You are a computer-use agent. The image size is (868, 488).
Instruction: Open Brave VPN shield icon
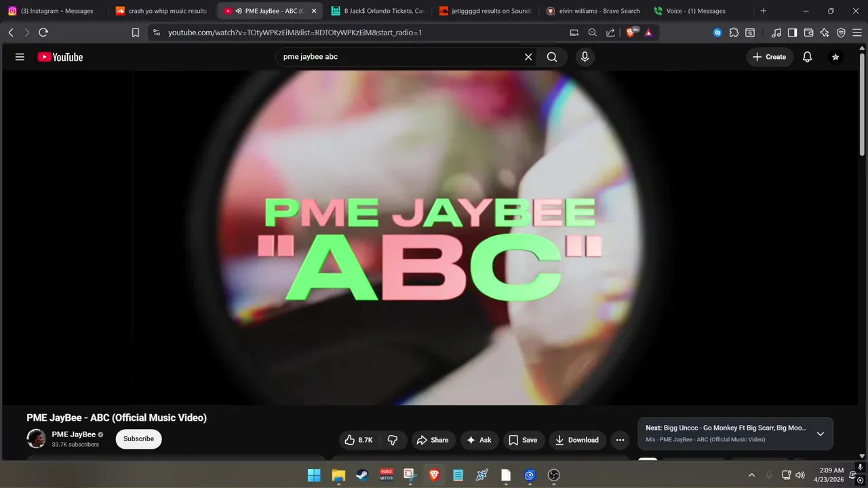pyautogui.click(x=841, y=33)
